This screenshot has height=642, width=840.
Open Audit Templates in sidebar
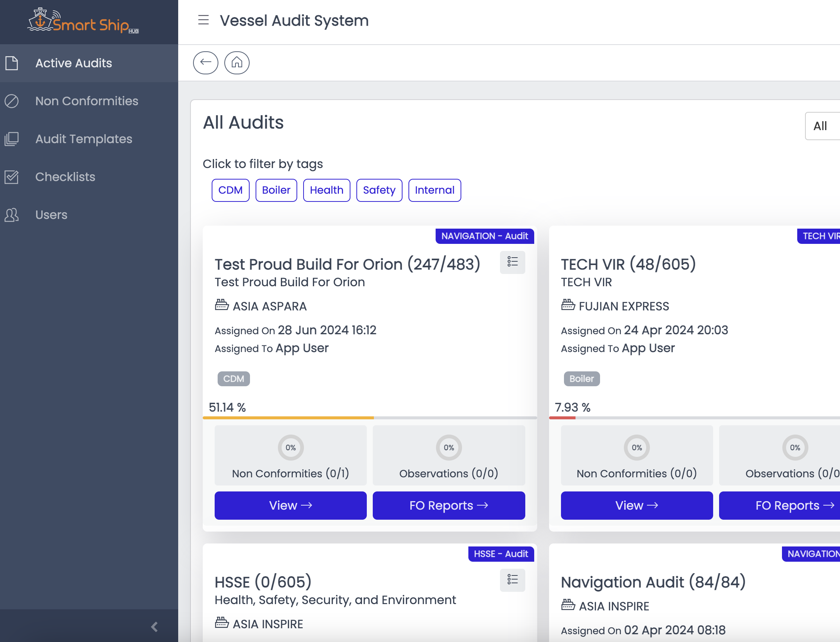pyautogui.click(x=84, y=139)
